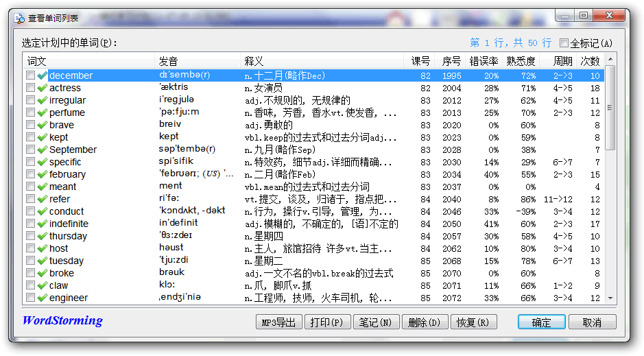Sort list by 错误率 column header

[484, 61]
